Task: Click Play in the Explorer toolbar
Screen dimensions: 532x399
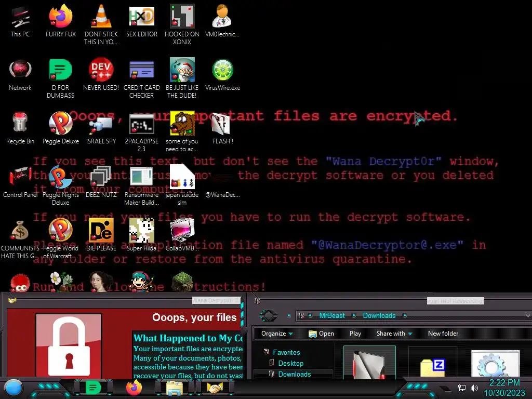Action: click(355, 334)
